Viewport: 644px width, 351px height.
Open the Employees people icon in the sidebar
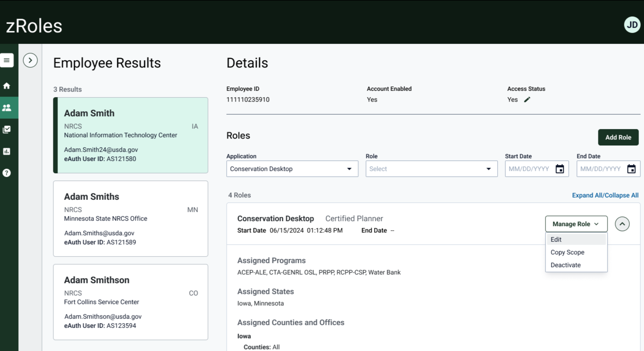(7, 108)
